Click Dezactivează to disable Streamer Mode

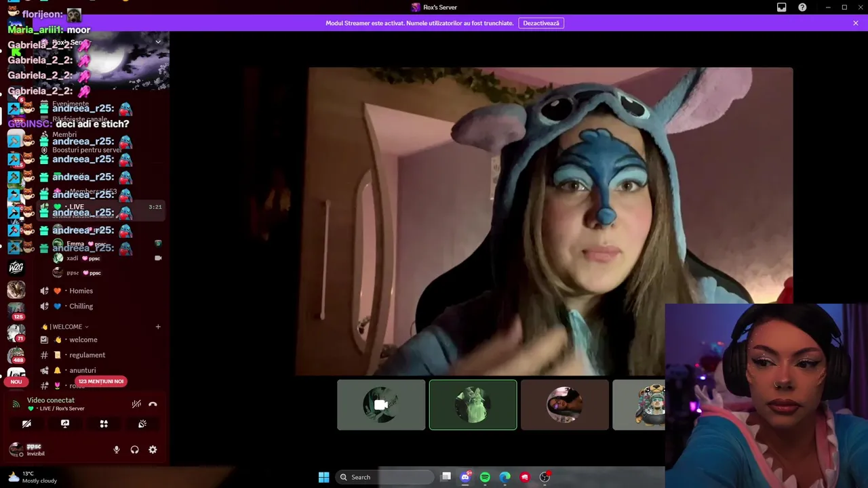pyautogui.click(x=541, y=23)
